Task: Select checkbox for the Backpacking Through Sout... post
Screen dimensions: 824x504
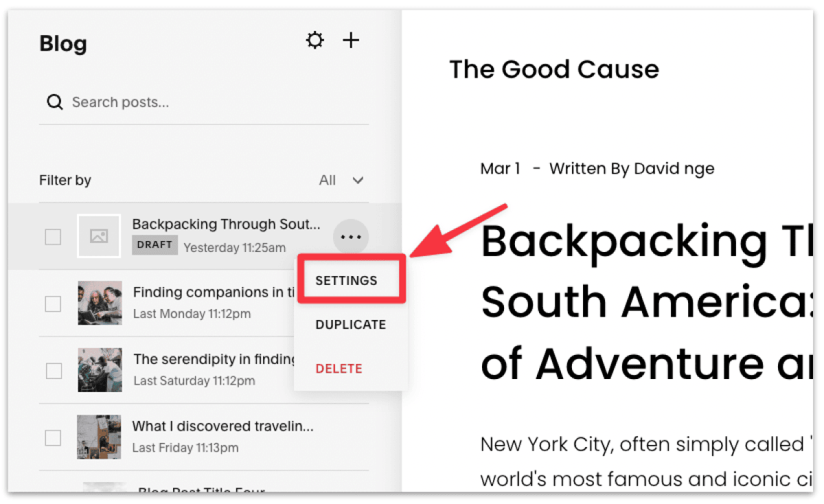Action: tap(53, 236)
